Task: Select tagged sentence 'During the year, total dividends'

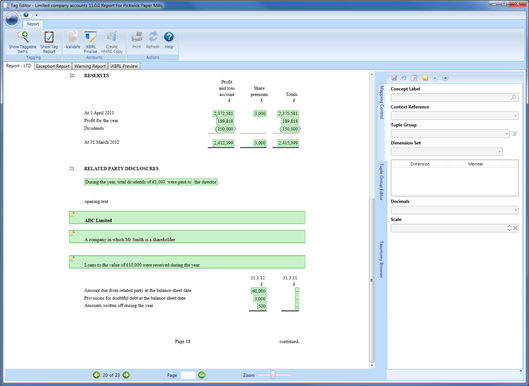Action: (x=138, y=182)
